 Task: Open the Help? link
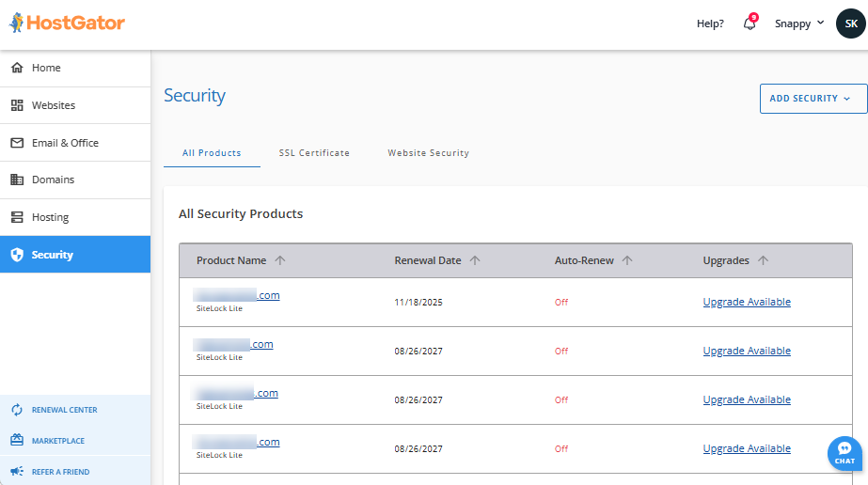(710, 23)
